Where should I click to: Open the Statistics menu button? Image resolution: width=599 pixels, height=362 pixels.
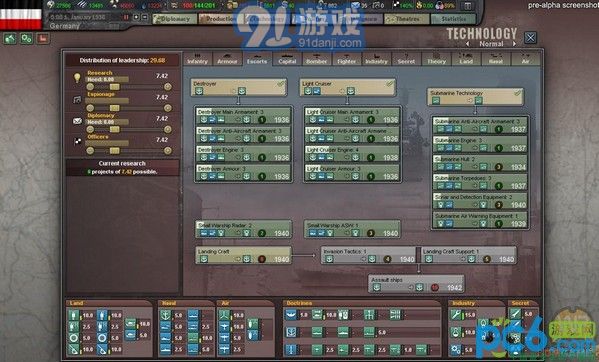(453, 19)
